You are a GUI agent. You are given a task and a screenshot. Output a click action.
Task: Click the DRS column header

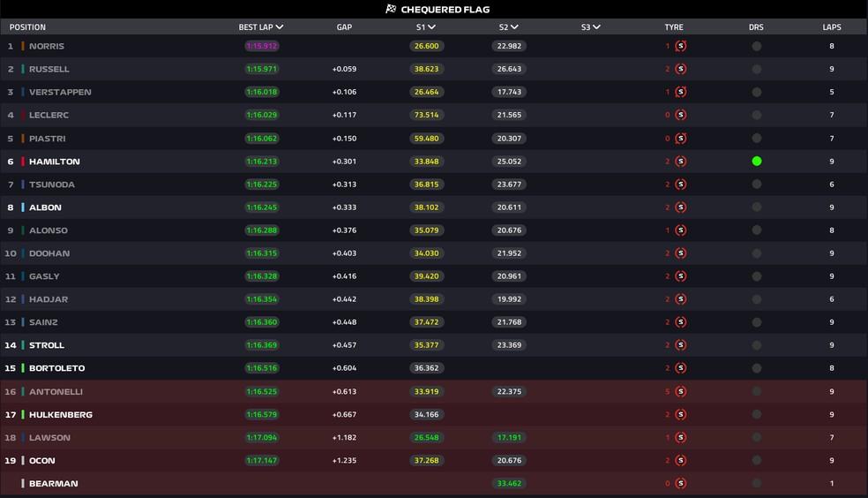pyautogui.click(x=756, y=27)
